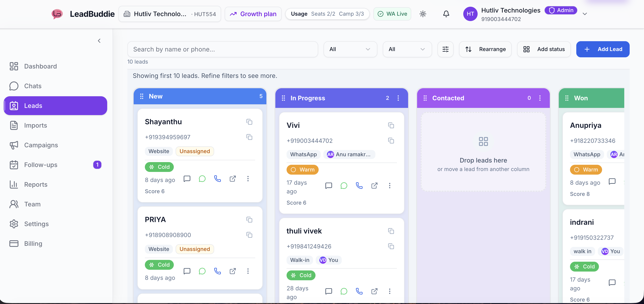Image resolution: width=644 pixels, height=304 pixels.
Task: Click the notification bell icon
Action: tap(446, 14)
